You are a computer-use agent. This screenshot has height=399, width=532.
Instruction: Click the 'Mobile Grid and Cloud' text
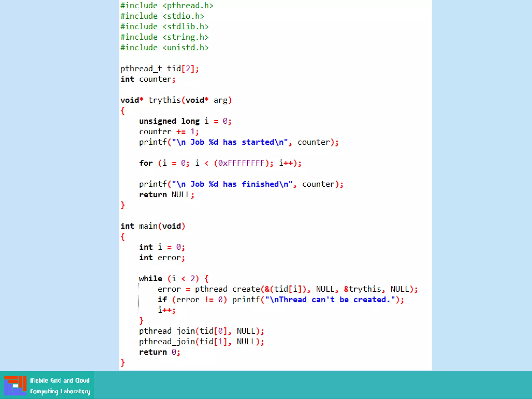coord(60,380)
